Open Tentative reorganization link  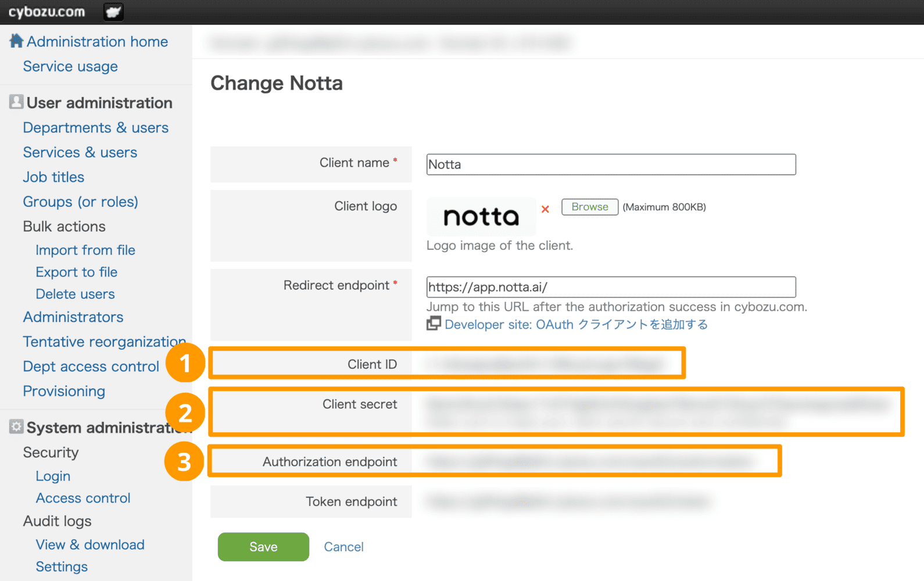[x=105, y=342]
